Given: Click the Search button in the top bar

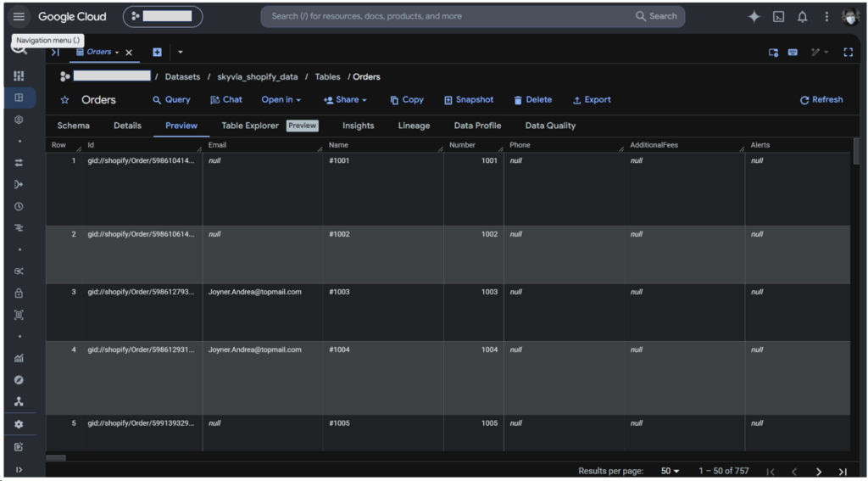Looking at the screenshot, I should [x=657, y=17].
